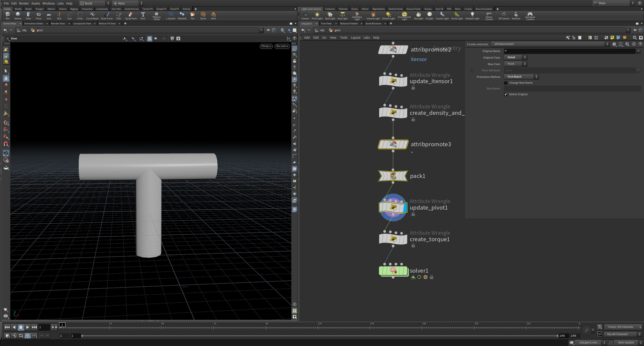Click the range slider handle at 240

point(557,336)
